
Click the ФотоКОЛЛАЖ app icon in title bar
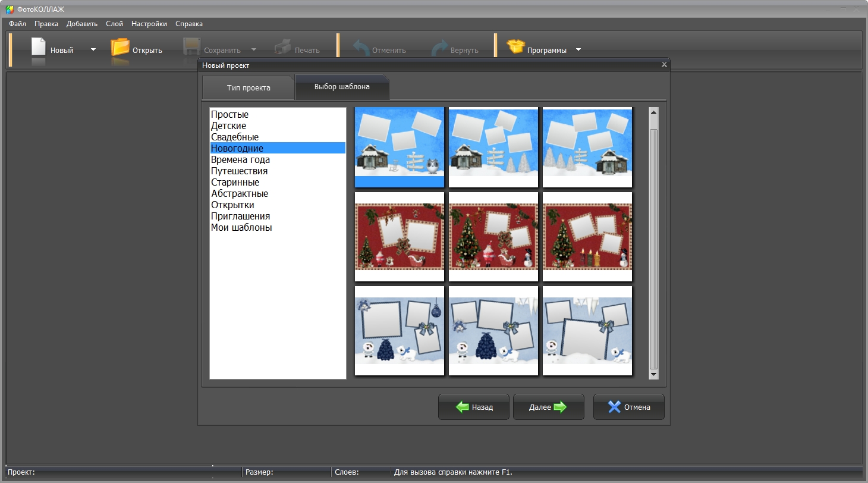pyautogui.click(x=10, y=10)
